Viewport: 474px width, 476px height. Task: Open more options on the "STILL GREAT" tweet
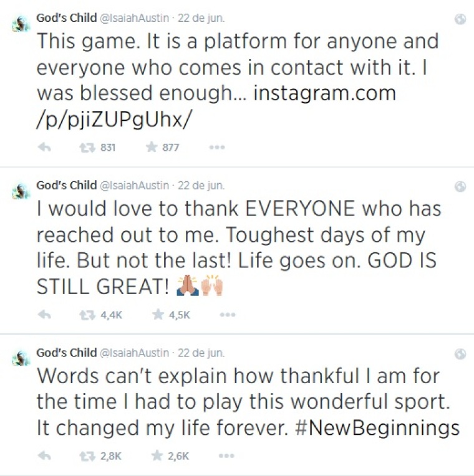[x=228, y=315]
